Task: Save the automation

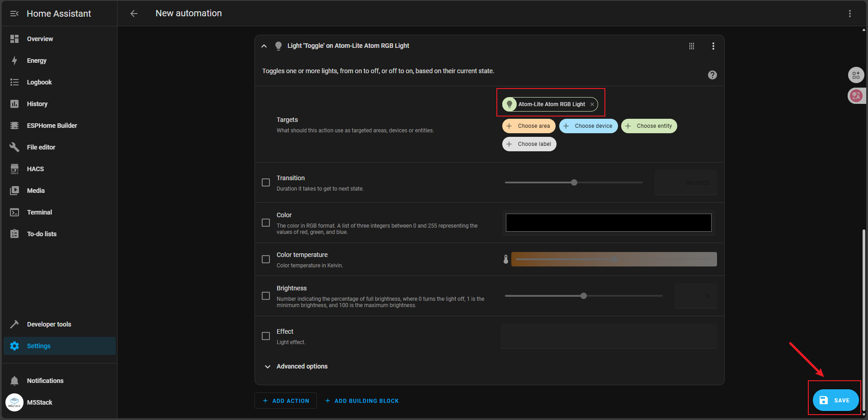Action: pos(835,400)
